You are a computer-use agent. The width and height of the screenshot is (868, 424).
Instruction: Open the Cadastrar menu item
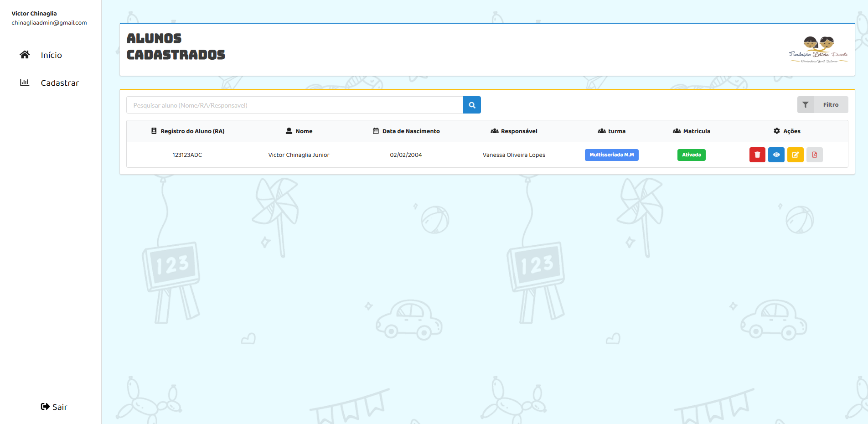pos(60,83)
